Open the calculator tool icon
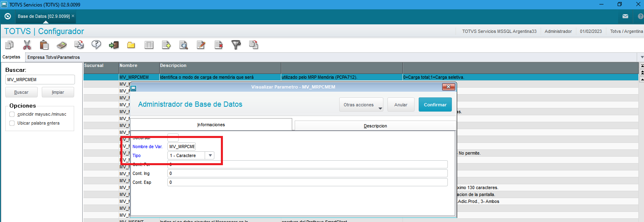The height and width of the screenshot is (222, 644). [x=62, y=45]
